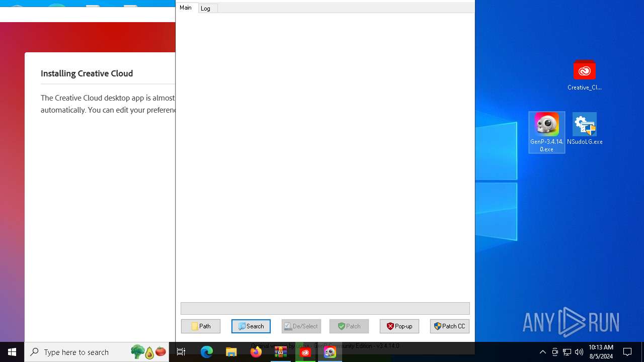Show hidden system tray icons

coord(543,352)
